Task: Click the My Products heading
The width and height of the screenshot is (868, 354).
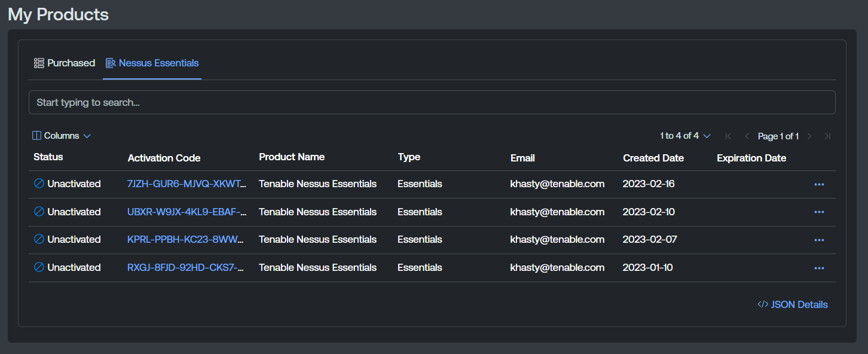Action: (x=58, y=14)
